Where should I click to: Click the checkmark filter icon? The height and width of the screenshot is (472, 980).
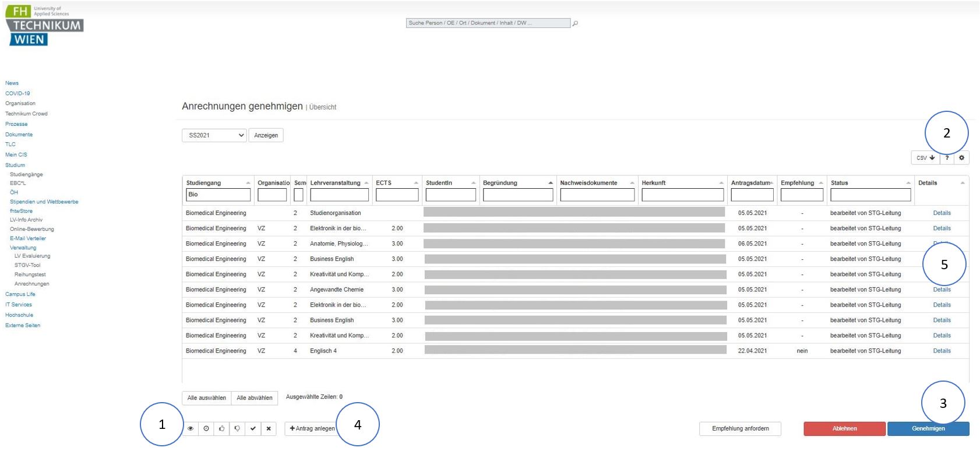[253, 428]
